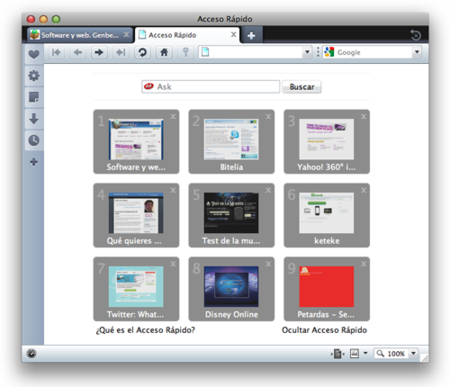
Task: Open the Notes panel in sidebar
Action: [34, 97]
